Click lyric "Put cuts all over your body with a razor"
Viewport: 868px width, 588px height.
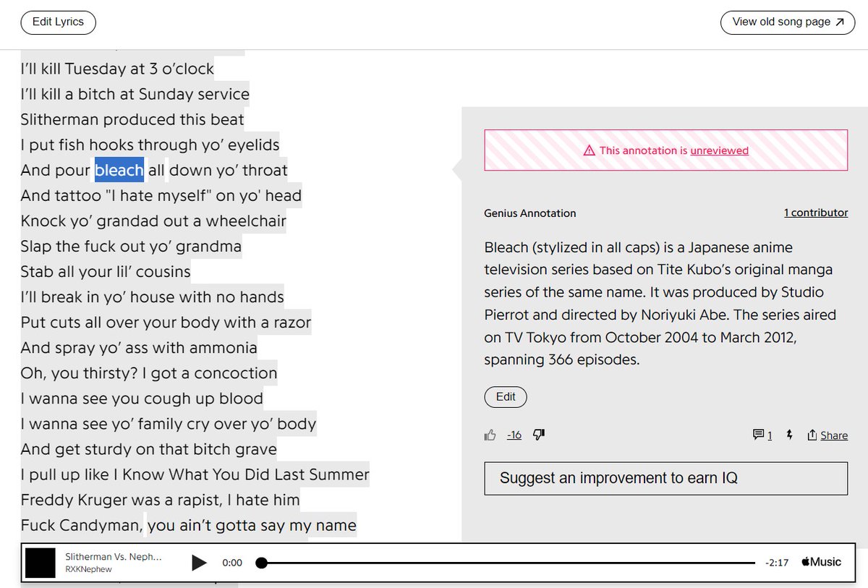pos(166,322)
